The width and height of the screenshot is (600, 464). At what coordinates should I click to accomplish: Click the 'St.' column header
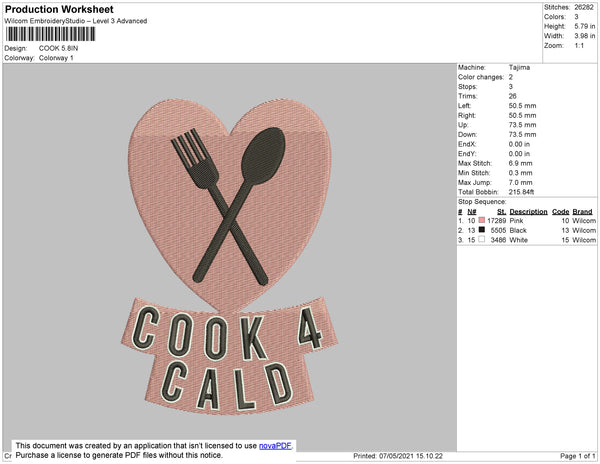(501, 212)
